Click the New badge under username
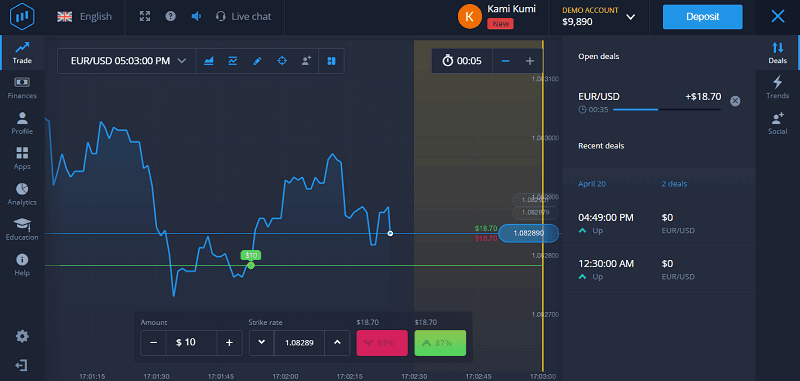 click(x=500, y=23)
